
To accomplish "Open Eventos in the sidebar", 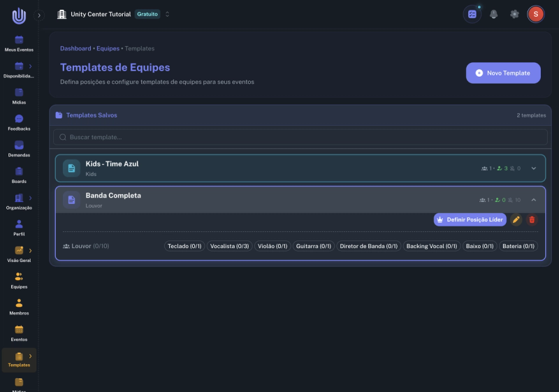I will (19, 334).
